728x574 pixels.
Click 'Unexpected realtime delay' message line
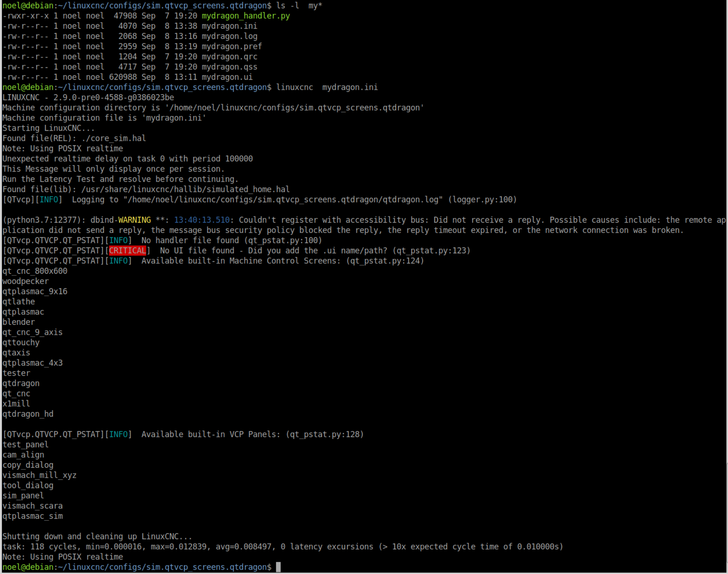click(128, 159)
